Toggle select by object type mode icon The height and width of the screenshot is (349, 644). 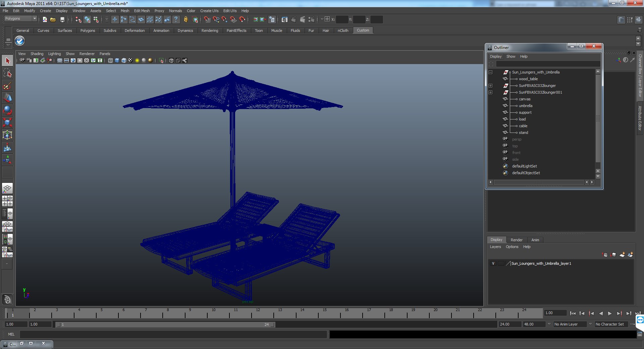87,19
